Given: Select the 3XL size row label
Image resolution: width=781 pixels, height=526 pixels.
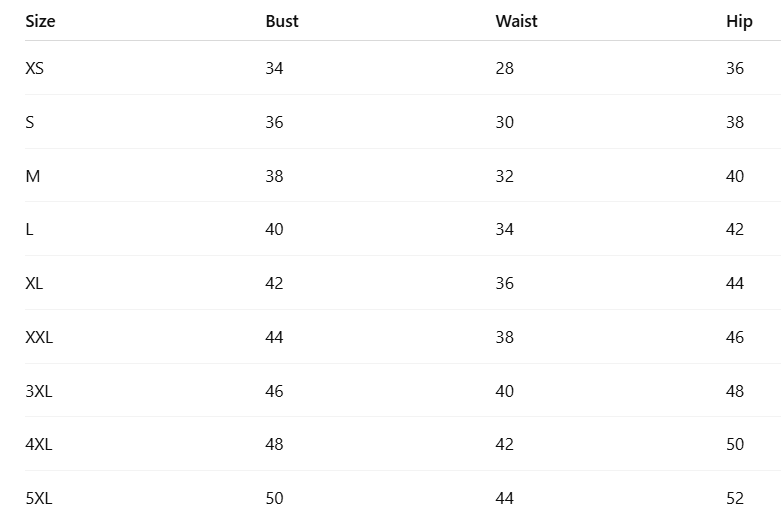Looking at the screenshot, I should (39, 391).
